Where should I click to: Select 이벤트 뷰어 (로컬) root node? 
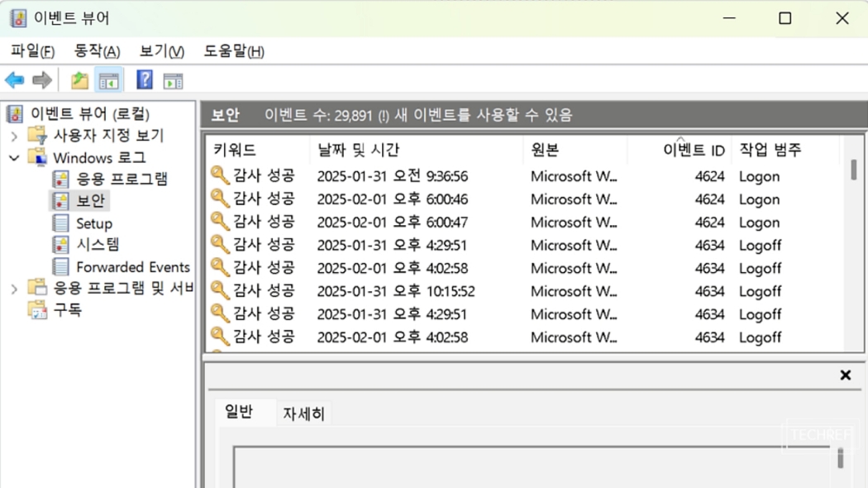click(90, 114)
